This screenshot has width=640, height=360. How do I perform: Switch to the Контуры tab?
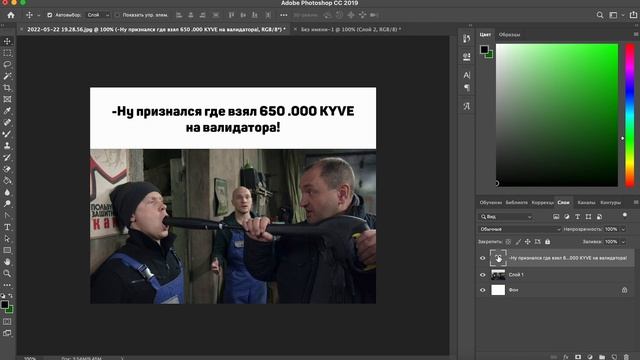point(611,202)
